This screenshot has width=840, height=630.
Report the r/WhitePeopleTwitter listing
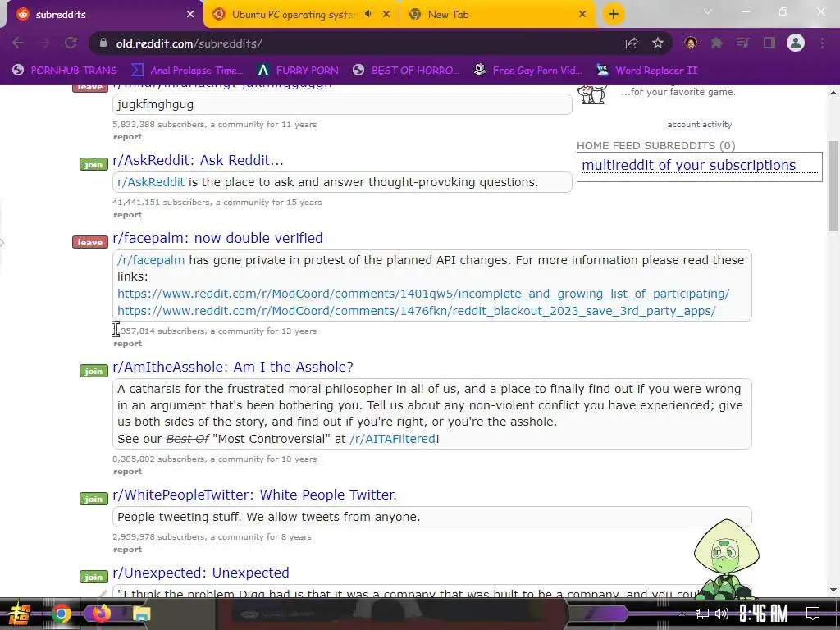[x=127, y=549]
